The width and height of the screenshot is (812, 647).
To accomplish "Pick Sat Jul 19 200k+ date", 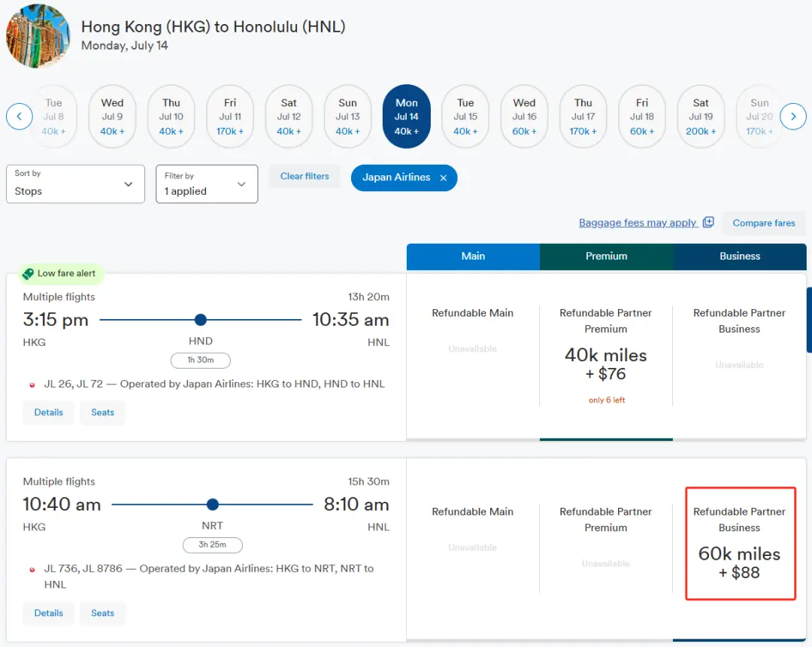I will (701, 117).
